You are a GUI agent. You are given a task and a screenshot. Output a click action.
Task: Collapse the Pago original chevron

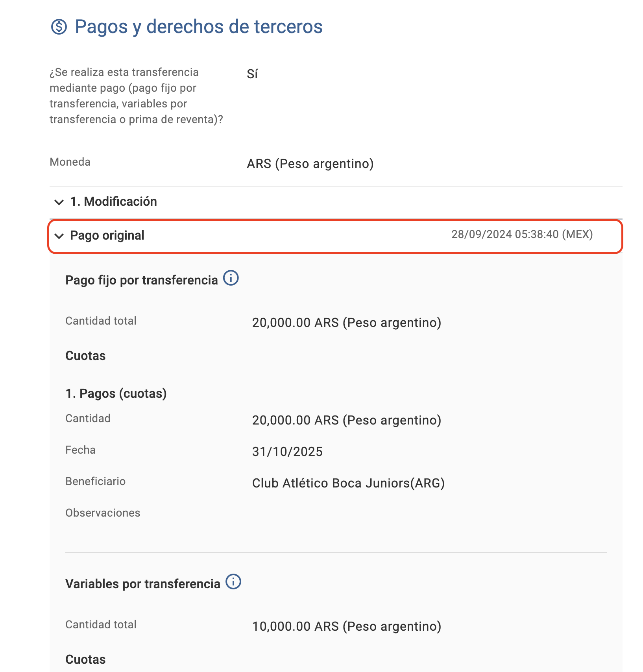59,236
